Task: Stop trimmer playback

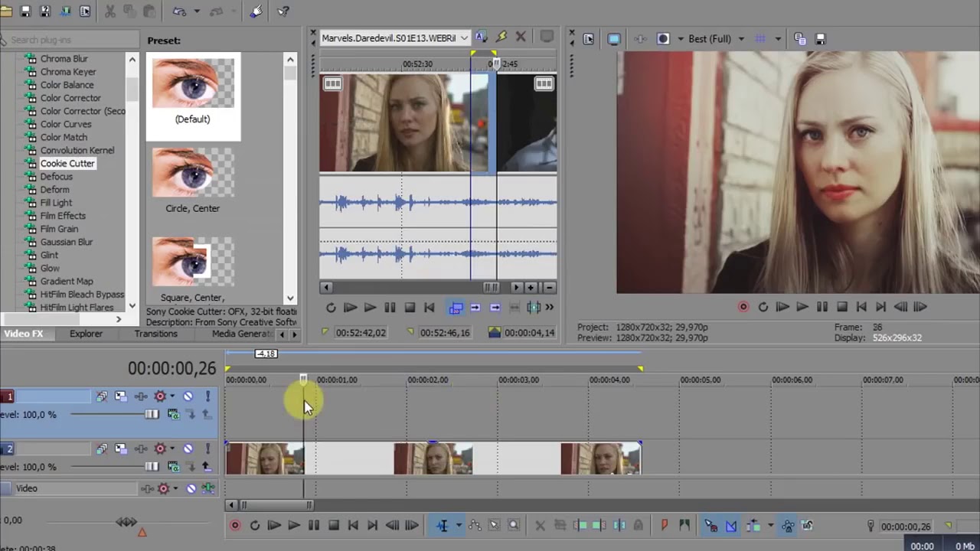Action: coord(410,308)
